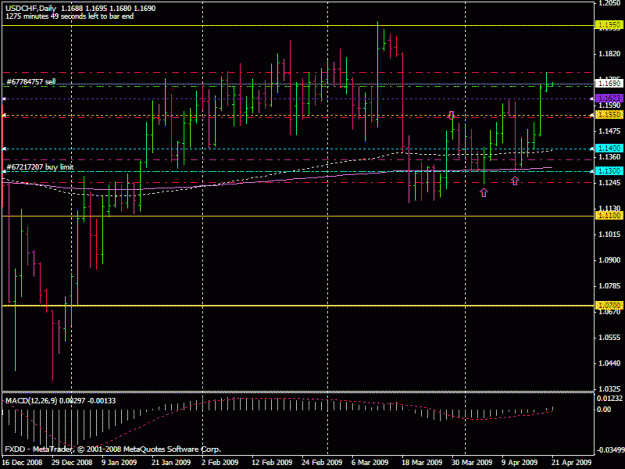Click the cyan 1.1400 price level tag
This screenshot has width=625, height=469.
609,148
